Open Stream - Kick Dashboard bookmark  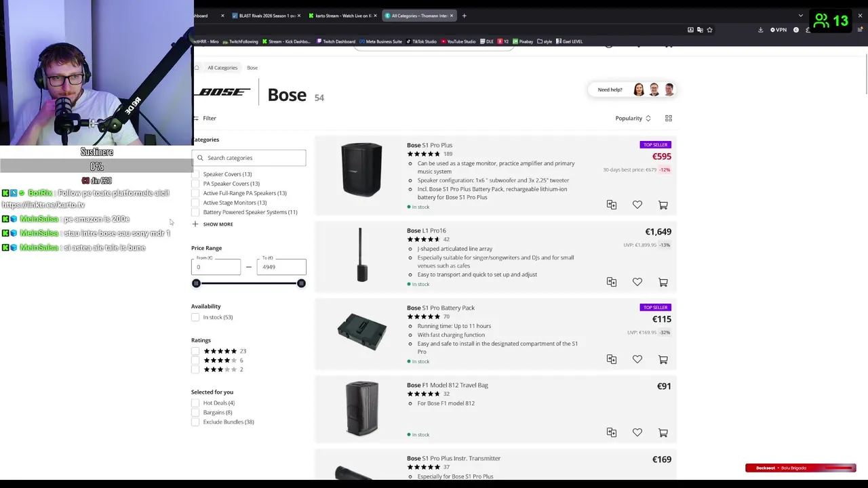pos(287,41)
